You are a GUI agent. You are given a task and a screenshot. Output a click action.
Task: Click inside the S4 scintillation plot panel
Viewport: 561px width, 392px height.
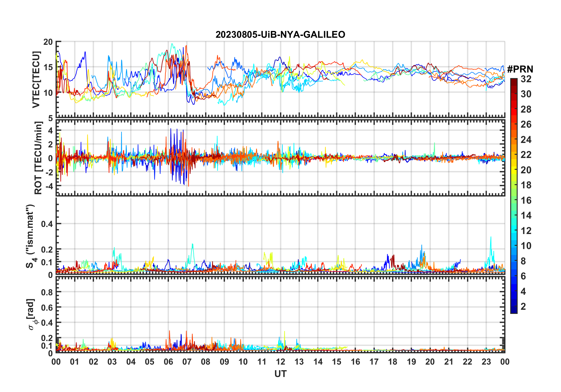[x=280, y=236]
